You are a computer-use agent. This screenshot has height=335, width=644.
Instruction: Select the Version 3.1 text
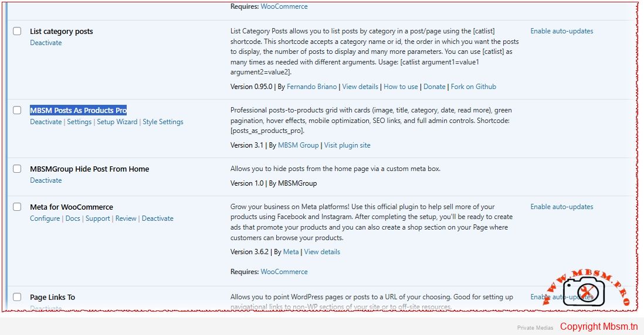tap(247, 145)
